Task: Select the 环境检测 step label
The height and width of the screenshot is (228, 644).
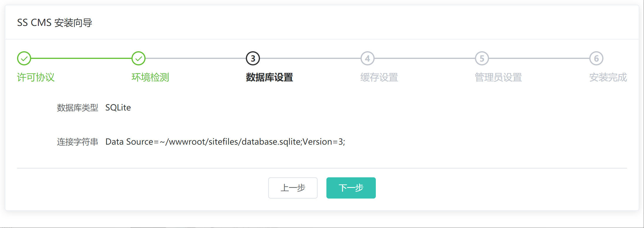Action: click(x=150, y=77)
